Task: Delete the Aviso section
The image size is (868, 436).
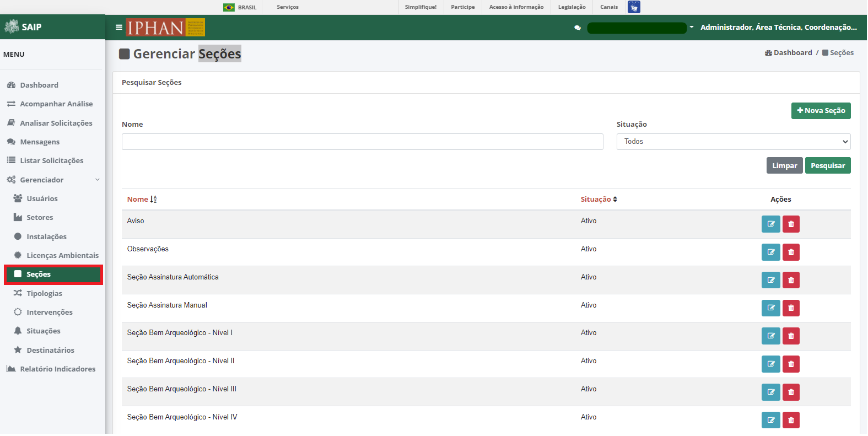Action: coord(791,224)
